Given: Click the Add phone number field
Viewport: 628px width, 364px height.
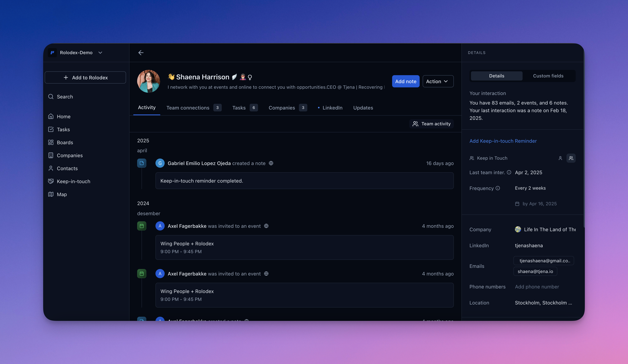Looking at the screenshot, I should (x=537, y=287).
